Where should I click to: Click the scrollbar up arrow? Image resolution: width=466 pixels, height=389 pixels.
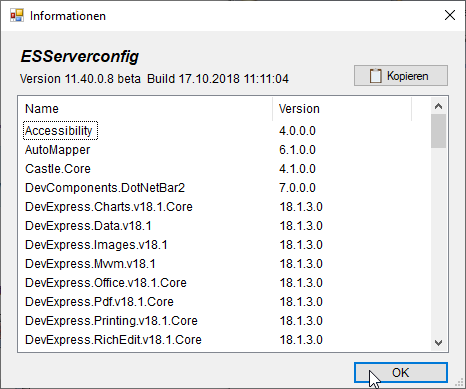pyautogui.click(x=438, y=106)
